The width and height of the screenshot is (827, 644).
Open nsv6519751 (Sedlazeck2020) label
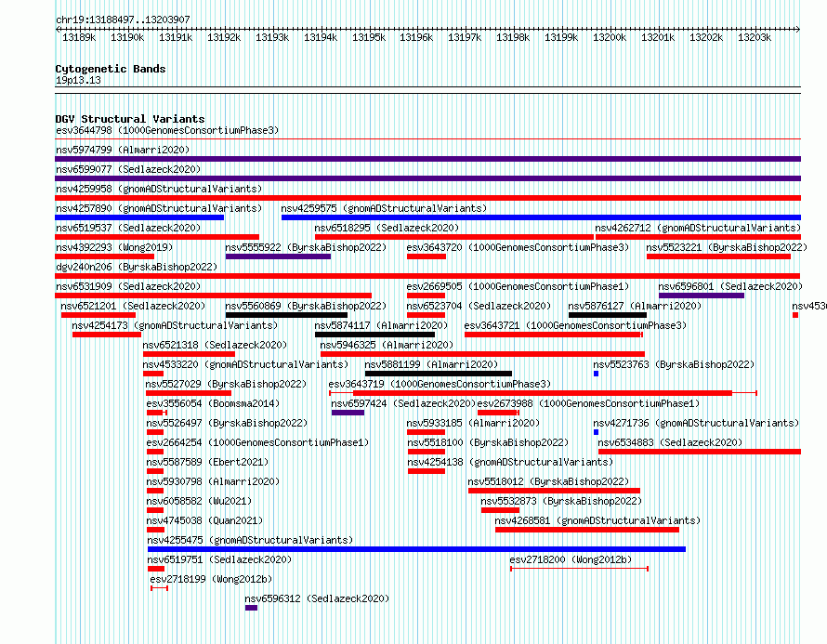coord(219,559)
